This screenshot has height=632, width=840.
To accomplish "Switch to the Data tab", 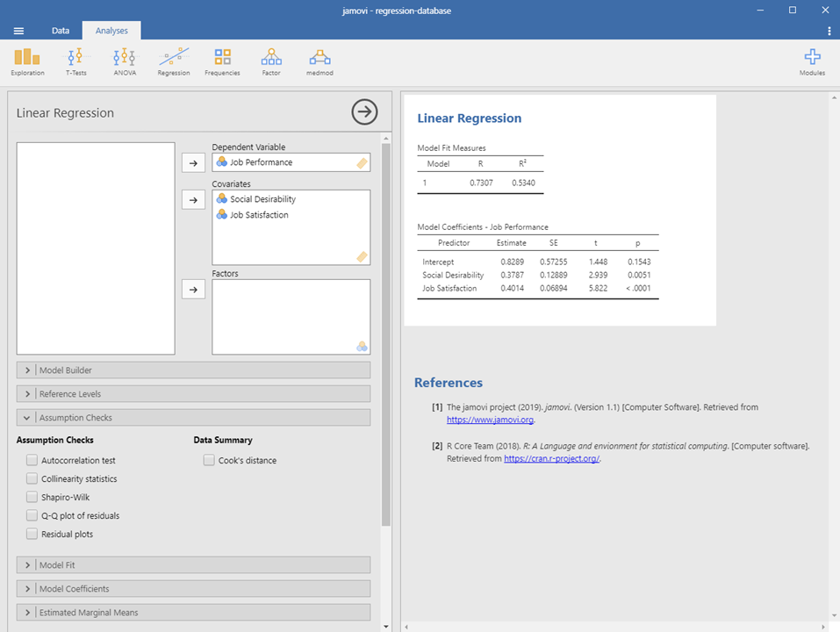I will tap(61, 31).
